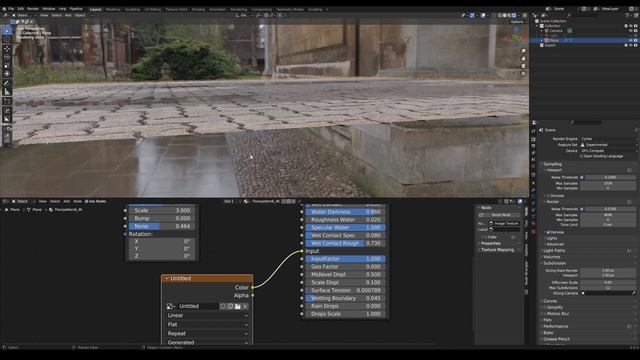Select the Rotate tool in viewport toolbar
Screen dimensions: 640x360
7,57
